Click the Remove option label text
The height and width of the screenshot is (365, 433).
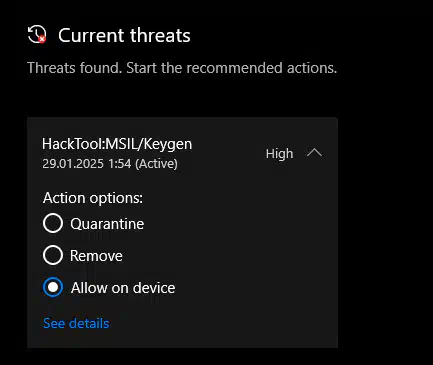click(96, 256)
